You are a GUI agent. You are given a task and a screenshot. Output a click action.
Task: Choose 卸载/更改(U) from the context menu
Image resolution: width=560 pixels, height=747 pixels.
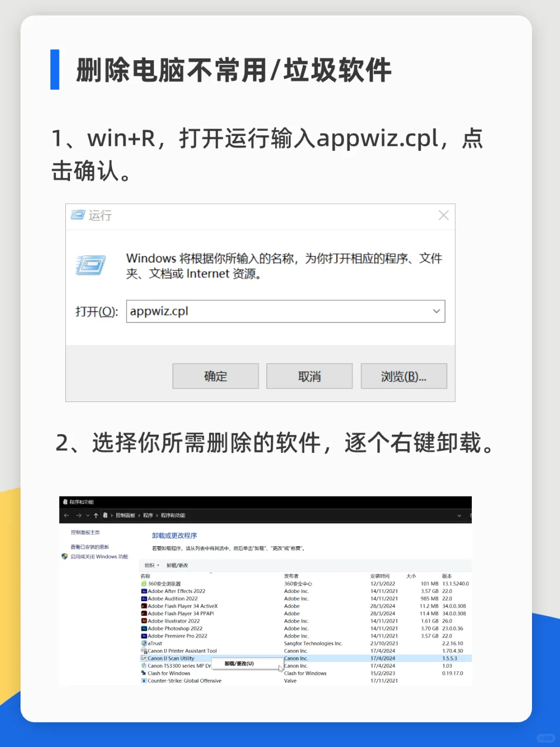tap(239, 663)
